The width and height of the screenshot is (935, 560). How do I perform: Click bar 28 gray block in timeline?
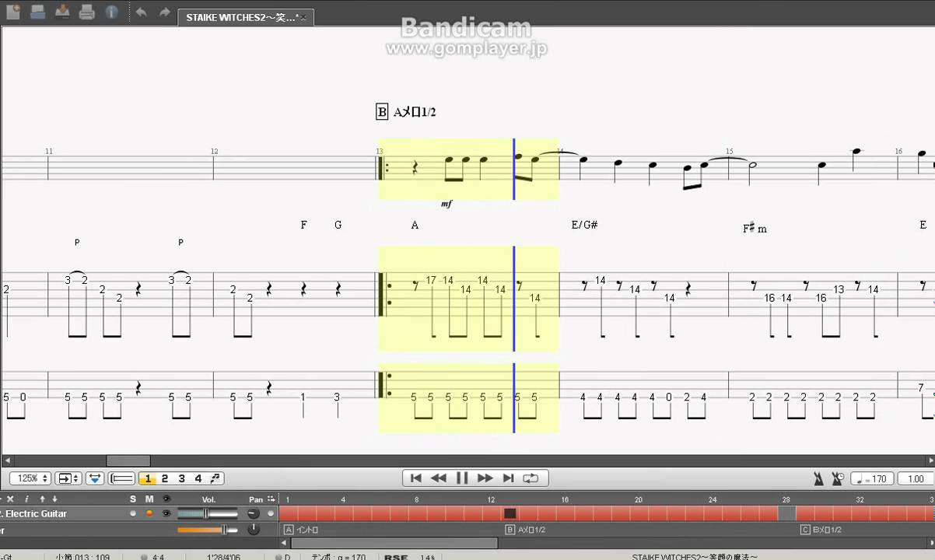pos(786,513)
